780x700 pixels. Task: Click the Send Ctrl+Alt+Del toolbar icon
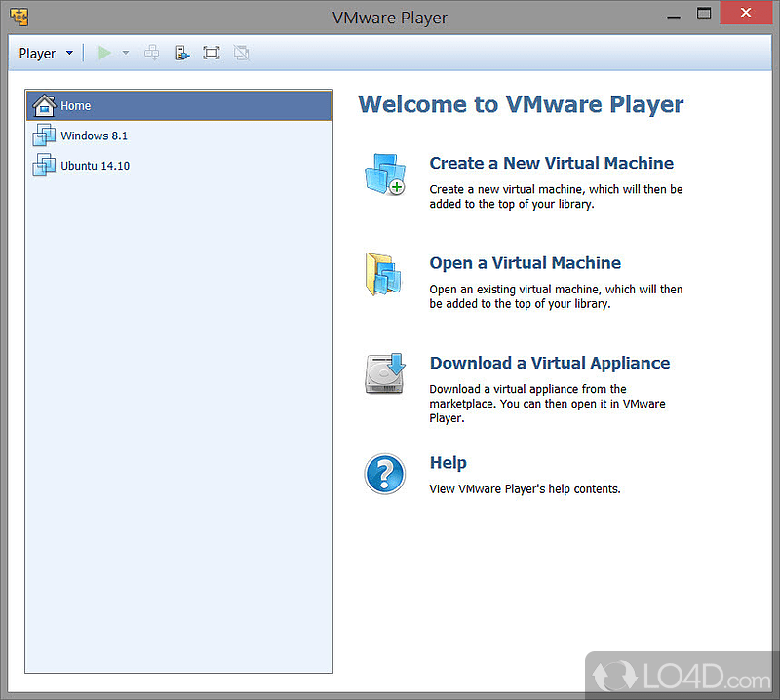(152, 53)
